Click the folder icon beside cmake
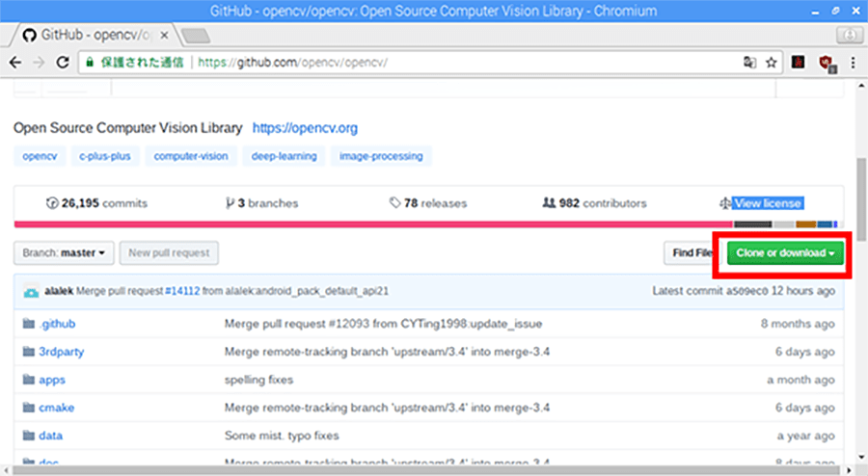This screenshot has height=476, width=868. pos(29,408)
